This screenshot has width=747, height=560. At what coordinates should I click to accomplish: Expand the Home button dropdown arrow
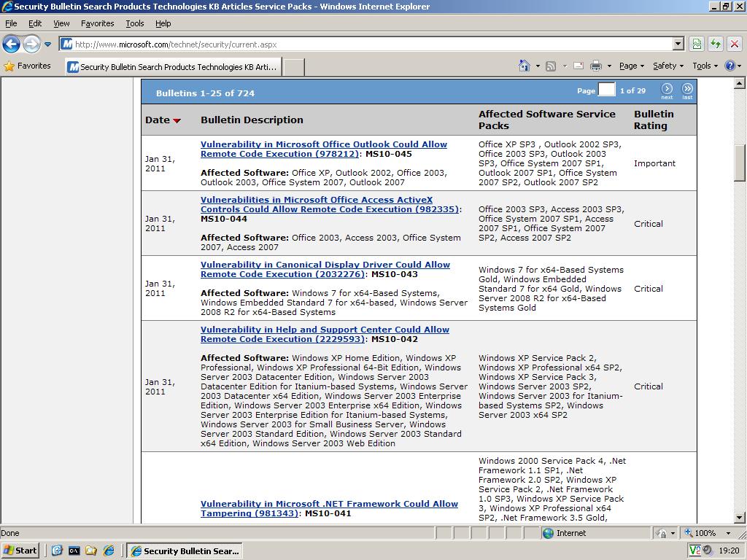click(538, 66)
